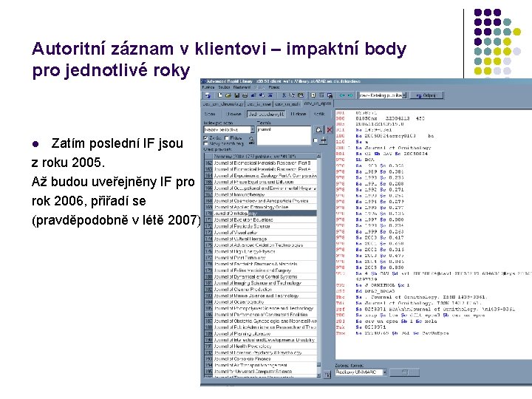Click into the Termín input field
Image resolution: width=532 pixels, height=399 pixels.
(284, 135)
